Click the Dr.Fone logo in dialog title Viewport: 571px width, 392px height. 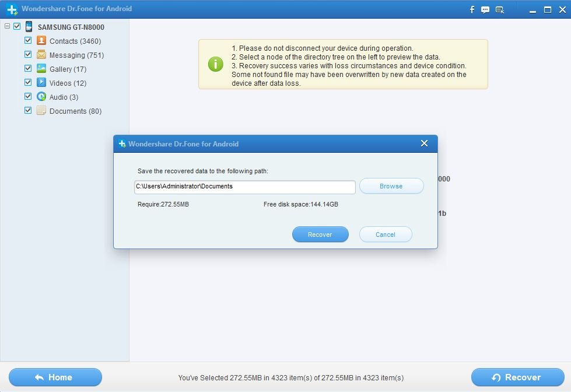tap(122, 144)
